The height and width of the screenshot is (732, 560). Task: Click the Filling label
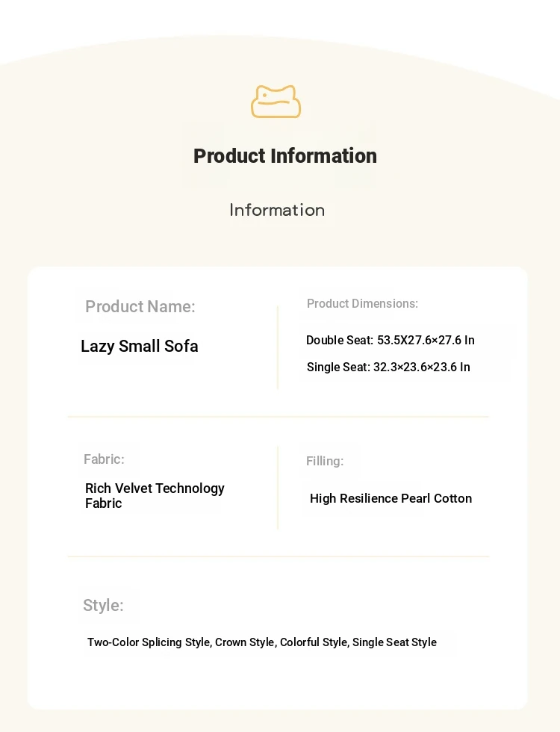[x=325, y=461]
